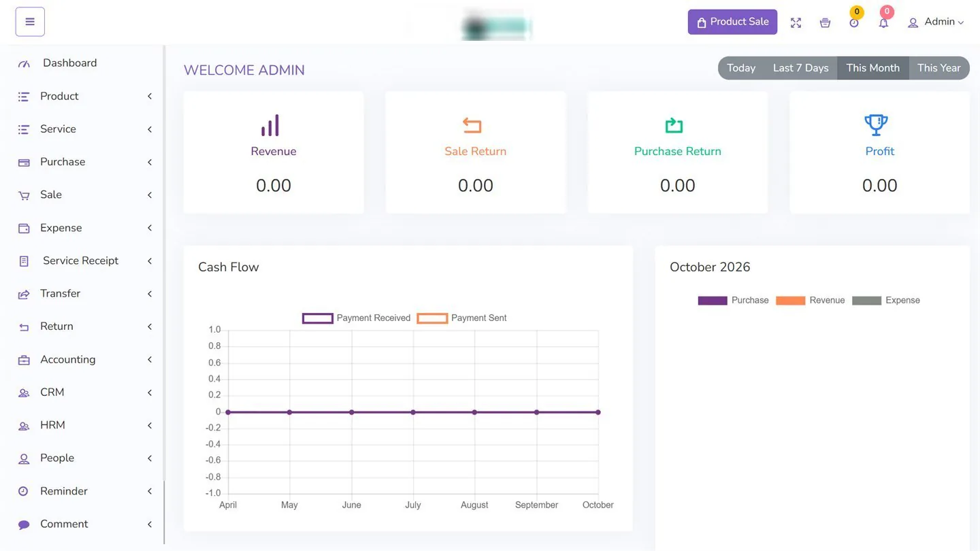Screen dimensions: 980x551
Task: Select the Last 7 Days tab
Action: coord(801,68)
